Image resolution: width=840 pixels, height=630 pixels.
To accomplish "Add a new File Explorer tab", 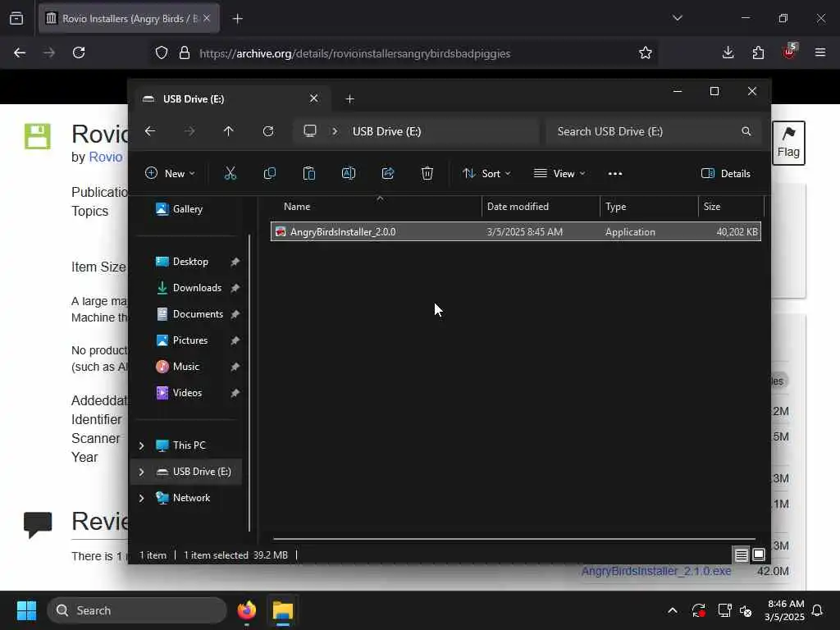I will (x=349, y=99).
